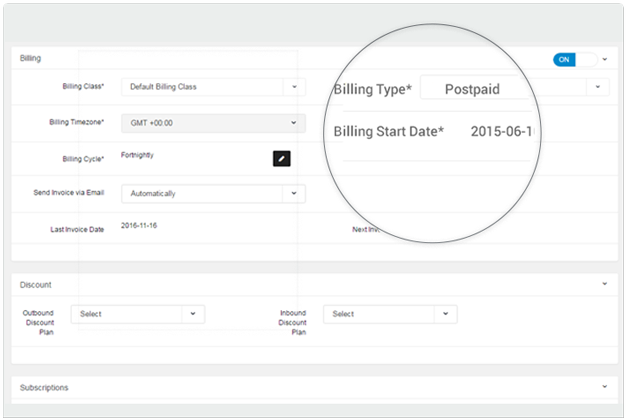The height and width of the screenshot is (420, 626).
Task: Click the Fortnightly billing cycle text
Action: 138,155
